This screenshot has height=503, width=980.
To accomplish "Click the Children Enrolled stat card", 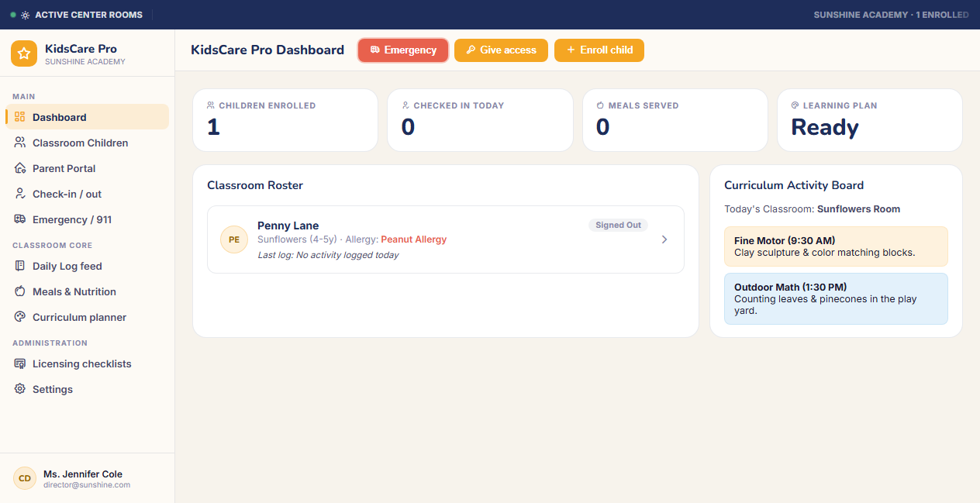I will pos(285,120).
